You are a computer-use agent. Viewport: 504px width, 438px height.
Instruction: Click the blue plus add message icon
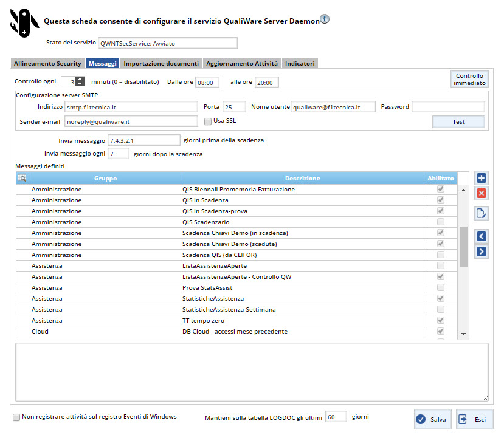coord(482,178)
